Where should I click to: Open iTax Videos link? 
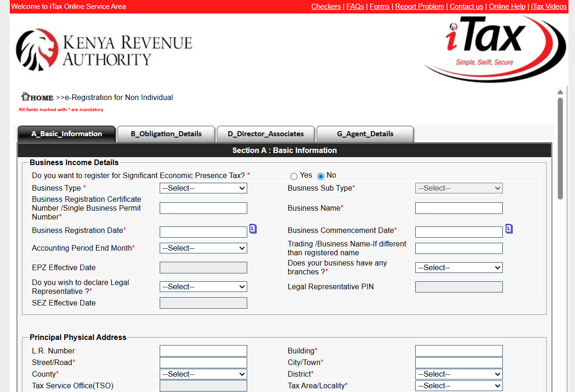pos(548,7)
